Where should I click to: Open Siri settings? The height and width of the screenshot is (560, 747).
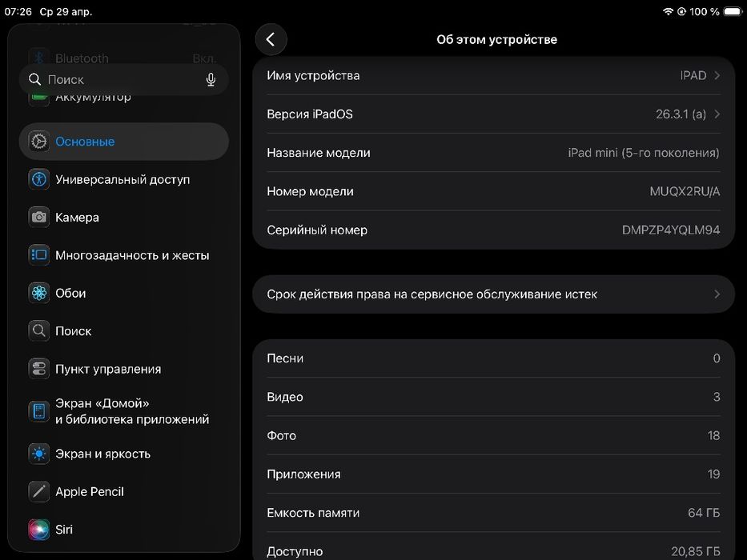coord(124,530)
